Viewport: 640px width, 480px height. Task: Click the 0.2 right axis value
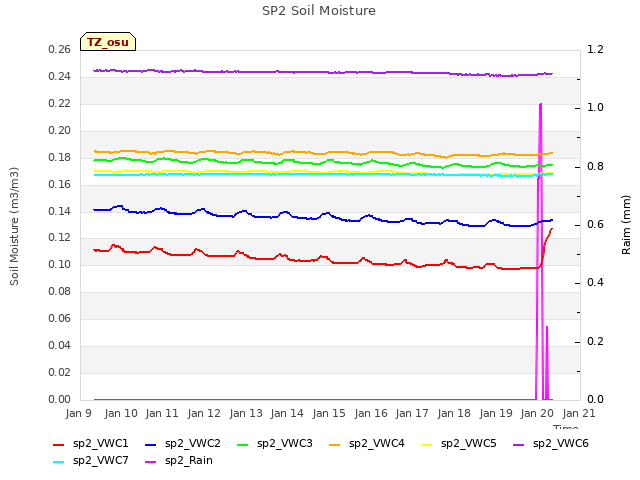point(595,342)
